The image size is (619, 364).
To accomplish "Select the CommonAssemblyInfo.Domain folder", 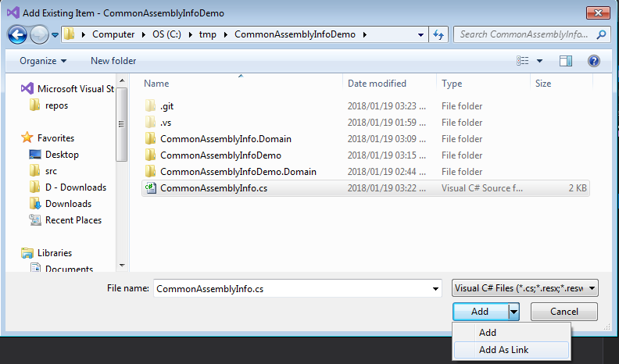I will (365, 139).
